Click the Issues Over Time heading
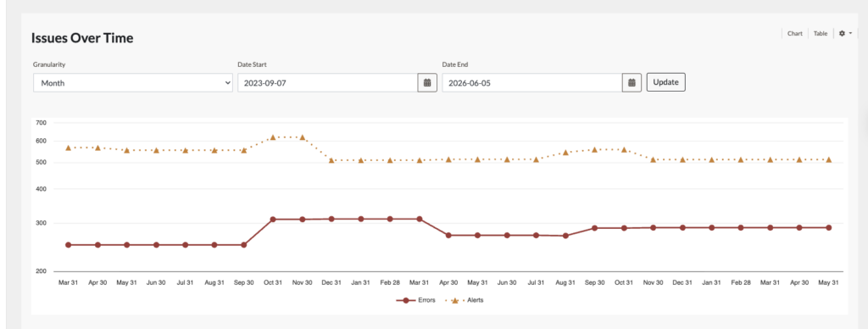 click(x=82, y=38)
